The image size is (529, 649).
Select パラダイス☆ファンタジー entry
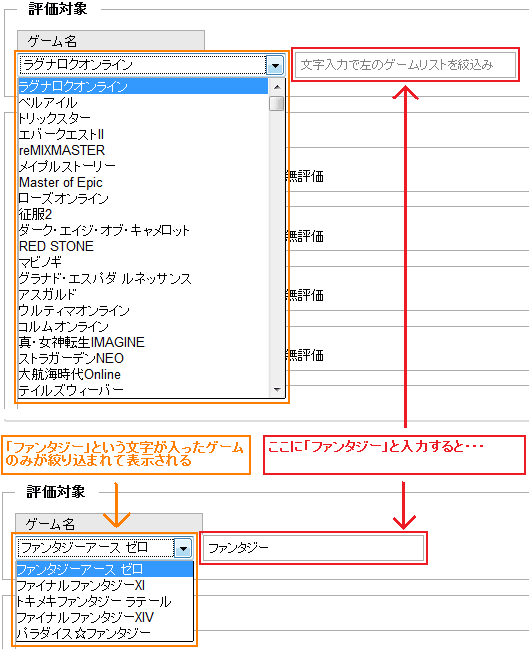(x=105, y=633)
